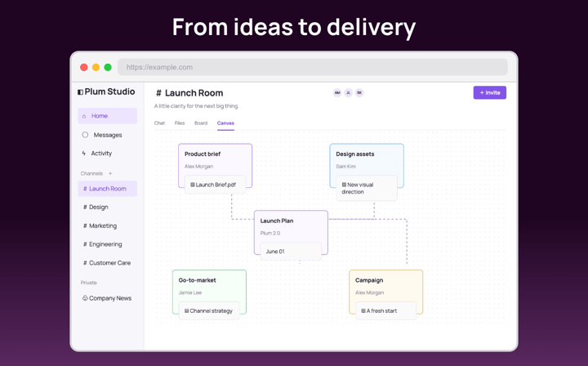588x366 pixels.
Task: Select the Design assets card title
Action: pyautogui.click(x=355, y=154)
